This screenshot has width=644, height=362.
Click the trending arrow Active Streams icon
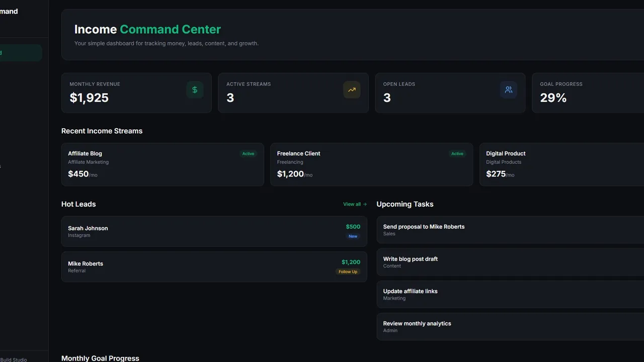tap(352, 90)
